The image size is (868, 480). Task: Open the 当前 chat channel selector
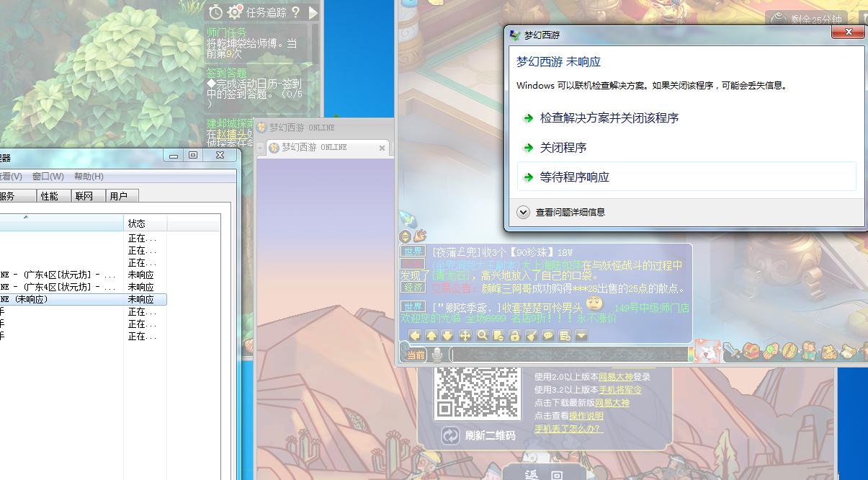coord(416,355)
